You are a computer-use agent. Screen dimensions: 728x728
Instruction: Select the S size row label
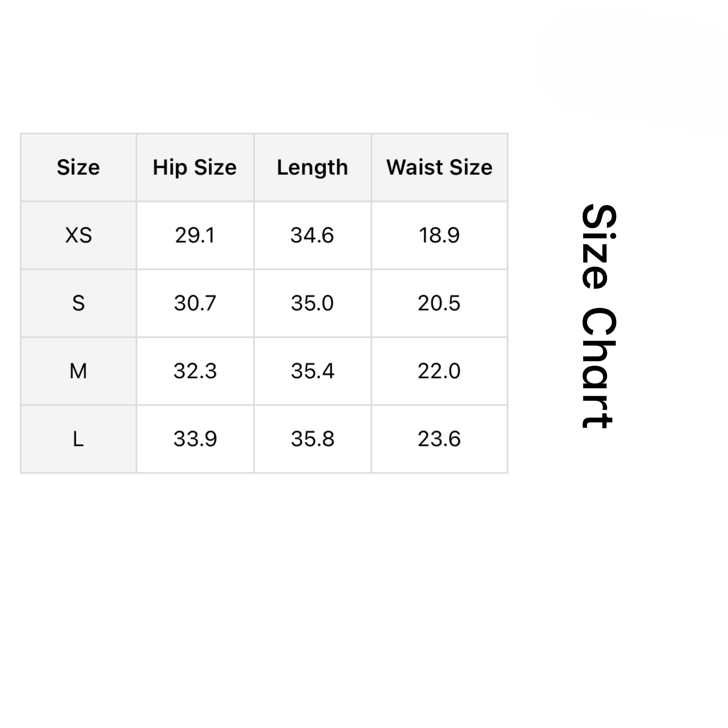[x=78, y=303]
